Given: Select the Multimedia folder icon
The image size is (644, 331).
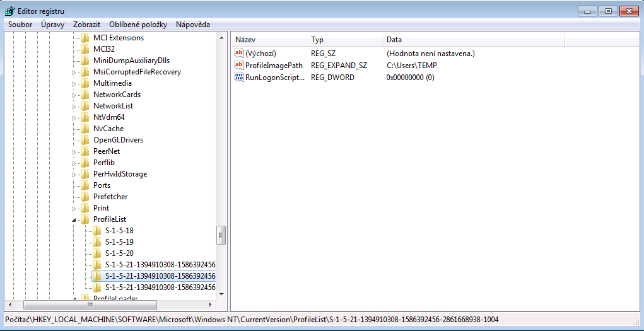Looking at the screenshot, I should 85,83.
